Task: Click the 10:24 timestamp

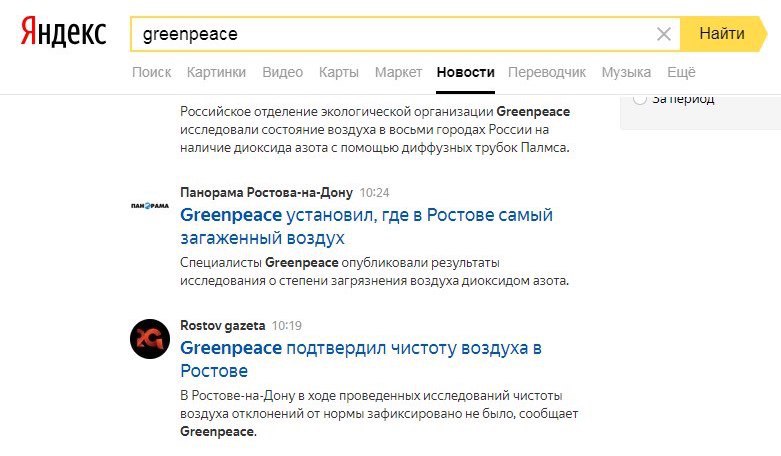Action: pyautogui.click(x=375, y=193)
